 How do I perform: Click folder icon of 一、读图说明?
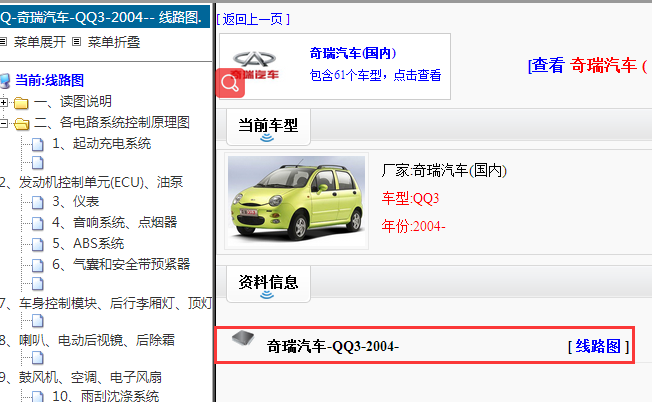click(x=21, y=102)
